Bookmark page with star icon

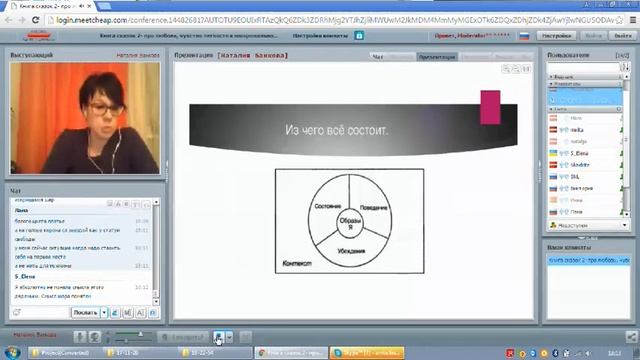tap(619, 20)
